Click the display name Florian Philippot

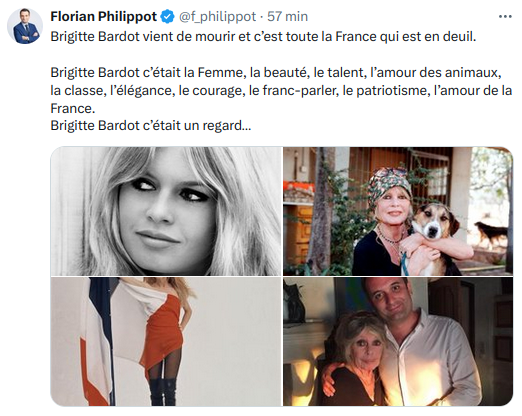coord(104,17)
